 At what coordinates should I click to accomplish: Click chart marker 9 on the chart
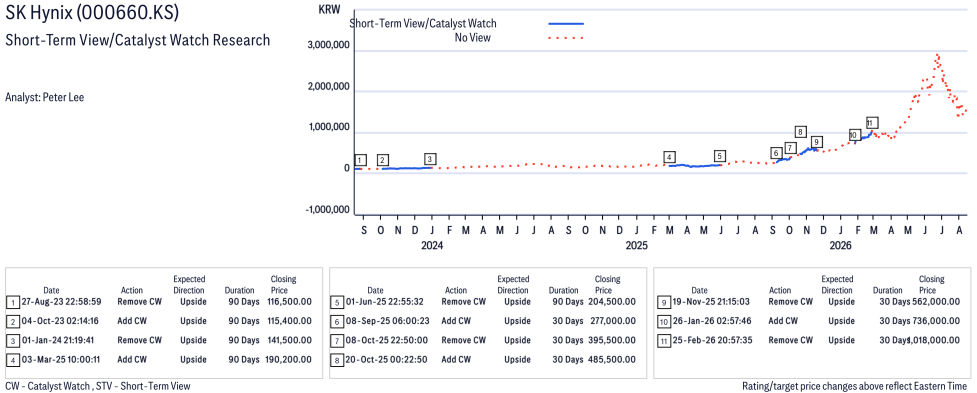(x=816, y=141)
